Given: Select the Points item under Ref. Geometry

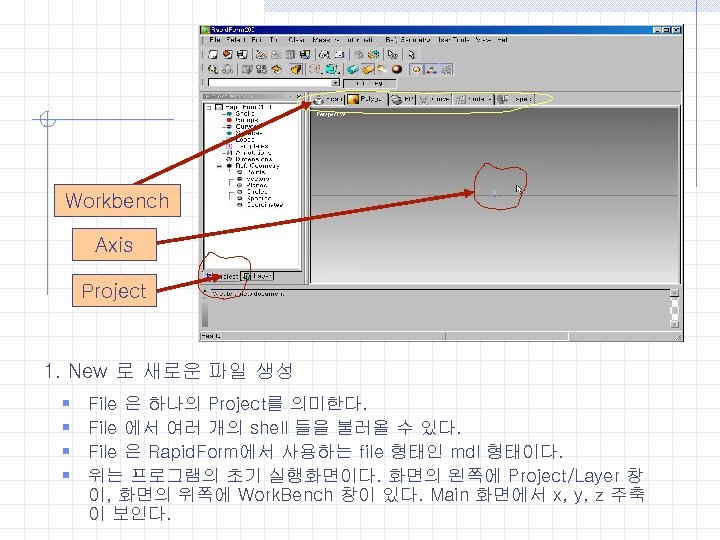Looking at the screenshot, I should 256,172.
